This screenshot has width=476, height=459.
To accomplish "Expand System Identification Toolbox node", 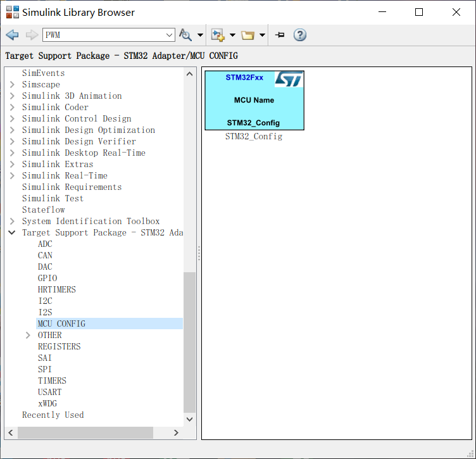I will click(12, 222).
